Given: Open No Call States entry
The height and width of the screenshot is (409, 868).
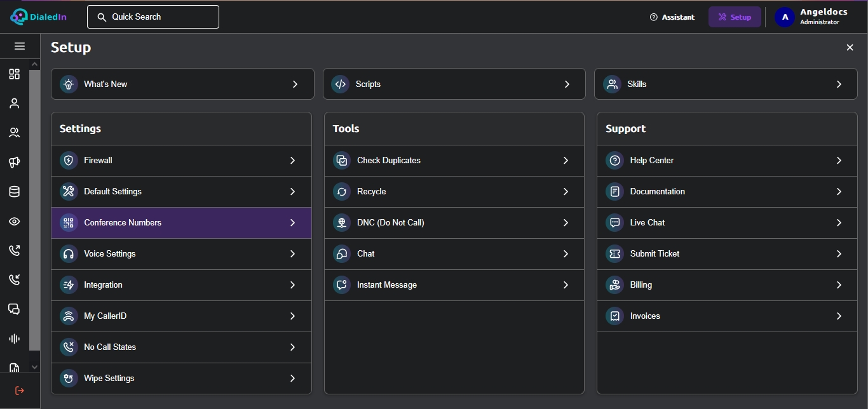Looking at the screenshot, I should (x=181, y=347).
